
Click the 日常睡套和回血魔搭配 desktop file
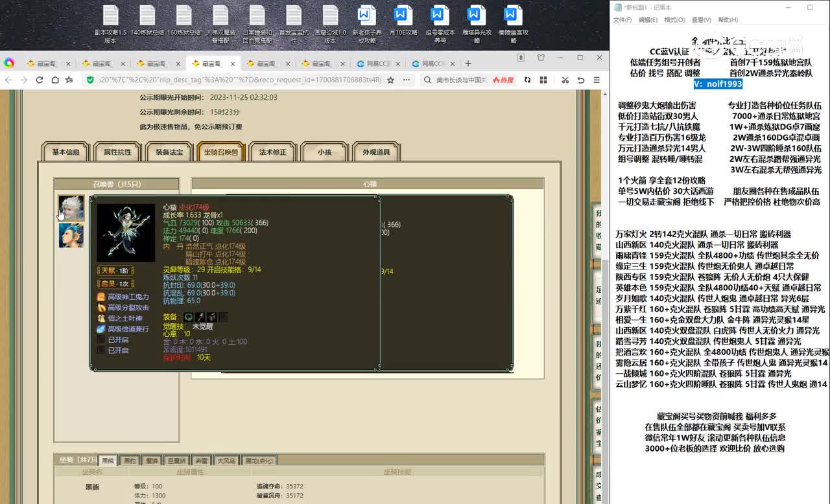(x=257, y=25)
